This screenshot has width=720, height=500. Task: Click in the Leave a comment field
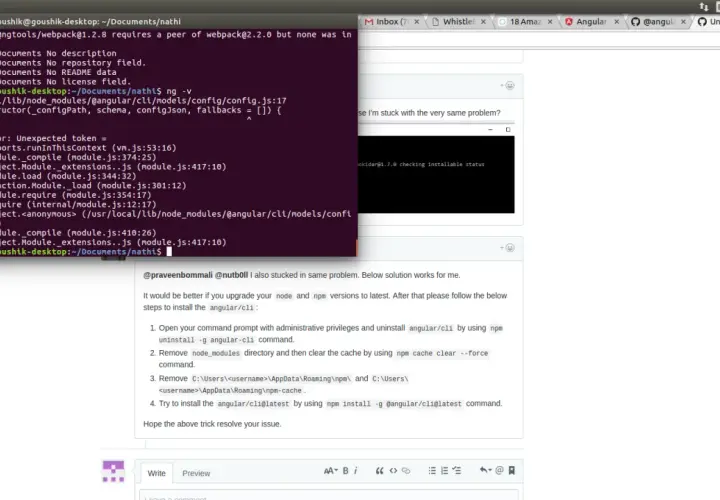(x=329, y=495)
